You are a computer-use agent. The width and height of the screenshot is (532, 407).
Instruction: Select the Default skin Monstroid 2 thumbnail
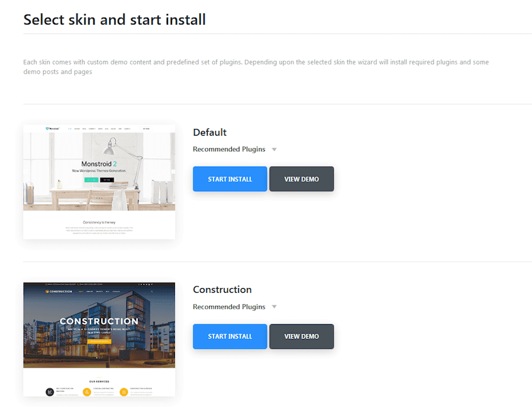pyautogui.click(x=99, y=182)
